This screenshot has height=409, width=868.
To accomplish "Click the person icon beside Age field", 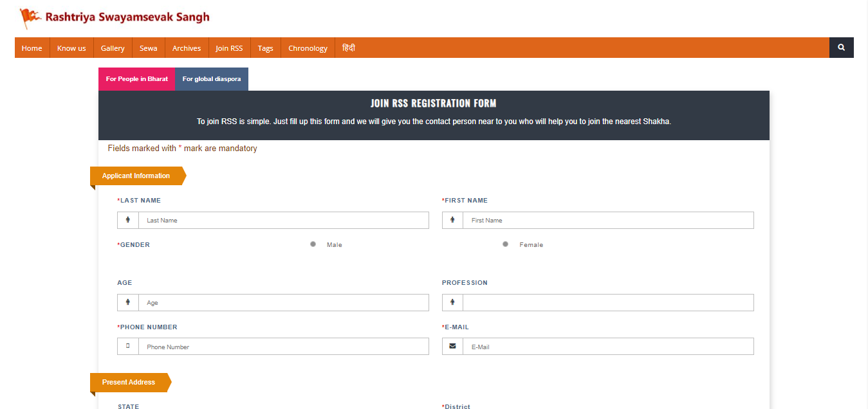I will coord(128,302).
